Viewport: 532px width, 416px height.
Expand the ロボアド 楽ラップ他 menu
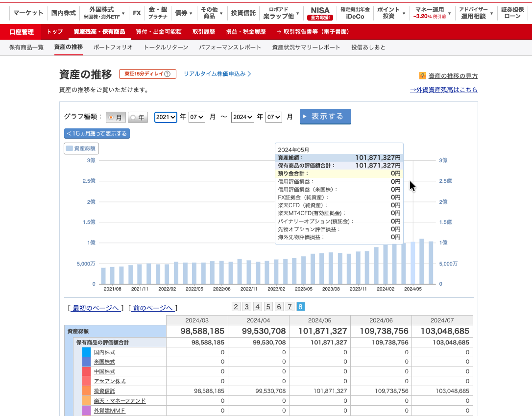(281, 13)
